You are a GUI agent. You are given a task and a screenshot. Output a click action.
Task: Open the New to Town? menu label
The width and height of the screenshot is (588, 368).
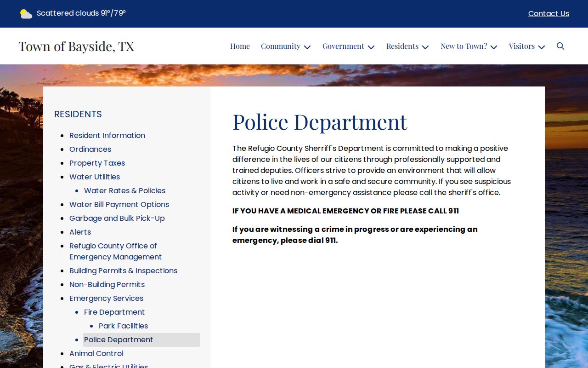coord(464,46)
